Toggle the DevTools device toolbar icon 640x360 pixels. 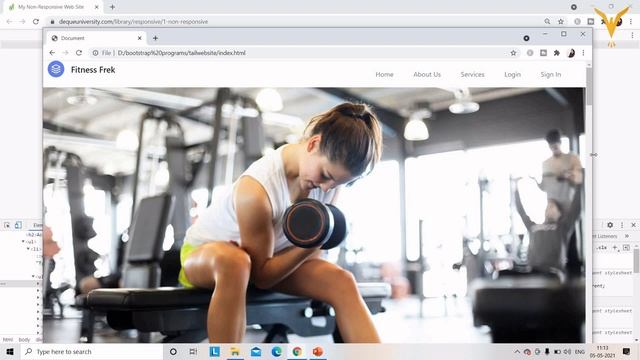[18, 225]
